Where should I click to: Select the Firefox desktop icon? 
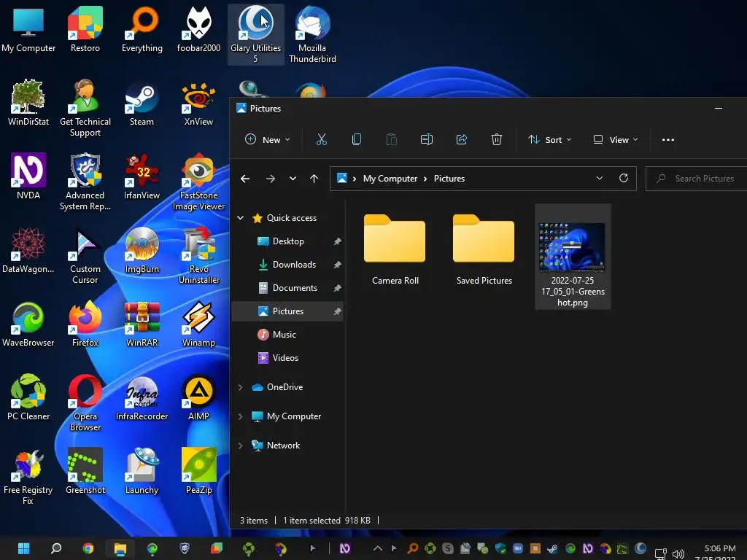click(85, 324)
